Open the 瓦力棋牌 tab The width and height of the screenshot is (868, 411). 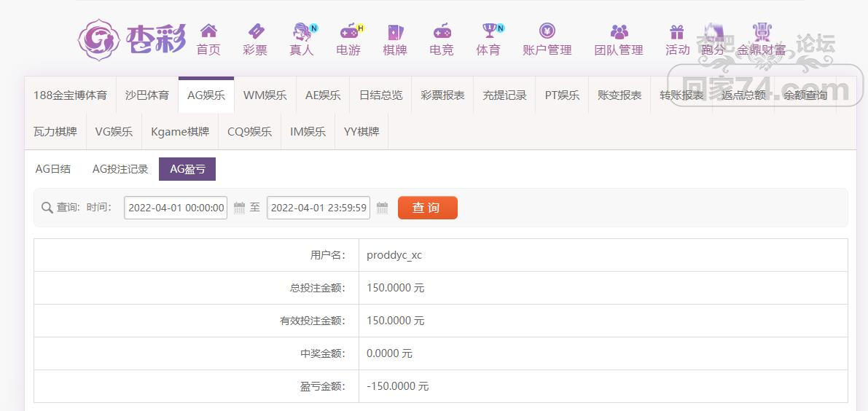click(x=55, y=132)
